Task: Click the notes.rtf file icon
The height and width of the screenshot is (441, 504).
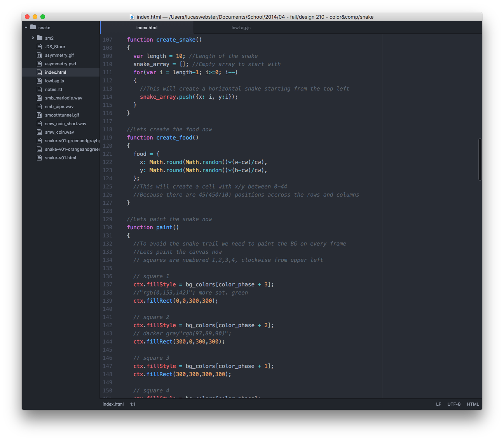Action: pos(39,89)
